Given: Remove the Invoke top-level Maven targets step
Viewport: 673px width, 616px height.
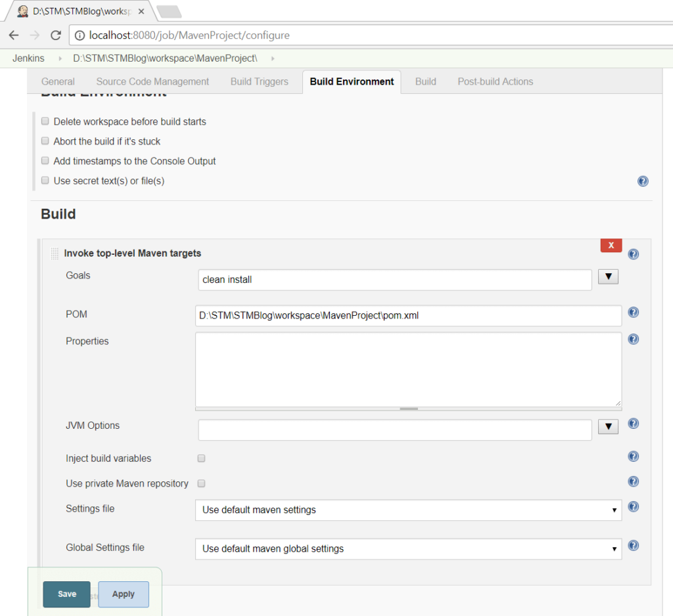Looking at the screenshot, I should pos(611,245).
